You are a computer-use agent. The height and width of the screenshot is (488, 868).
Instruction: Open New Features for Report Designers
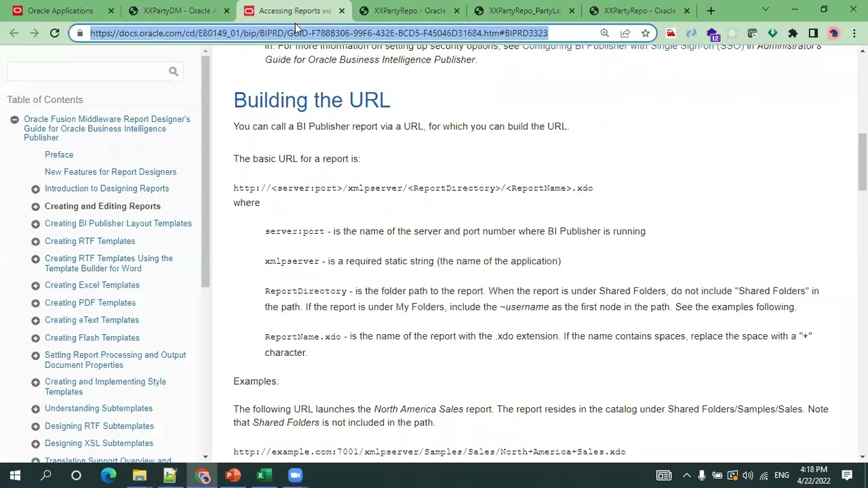pos(111,172)
